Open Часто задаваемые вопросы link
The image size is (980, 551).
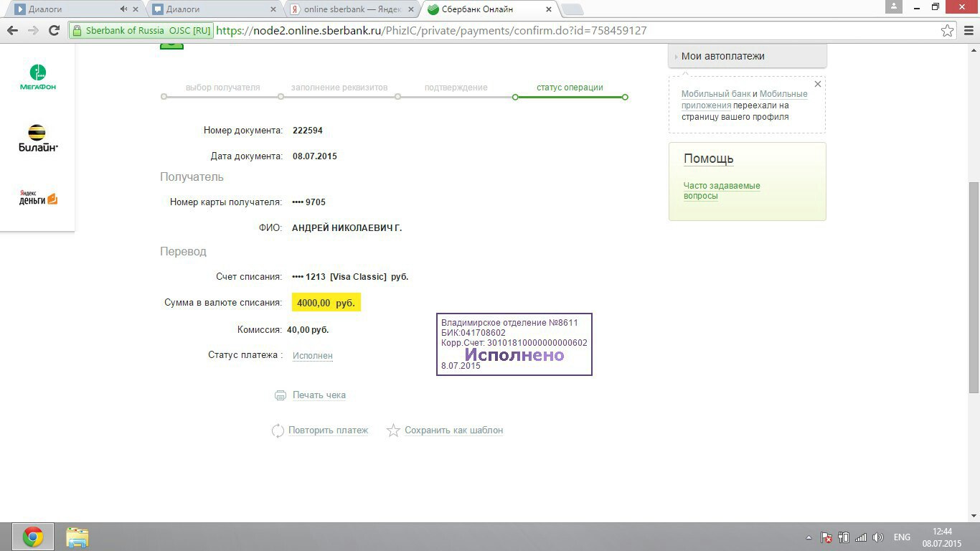pos(722,191)
